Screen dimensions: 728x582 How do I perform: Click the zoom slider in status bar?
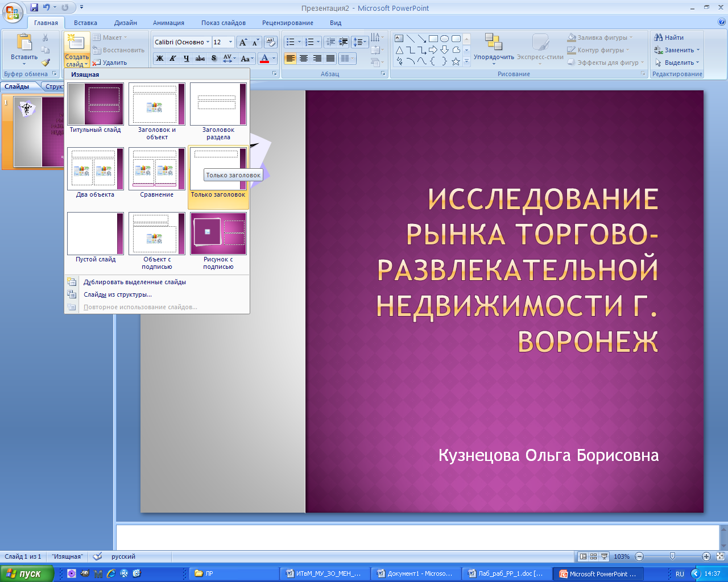(x=673, y=556)
